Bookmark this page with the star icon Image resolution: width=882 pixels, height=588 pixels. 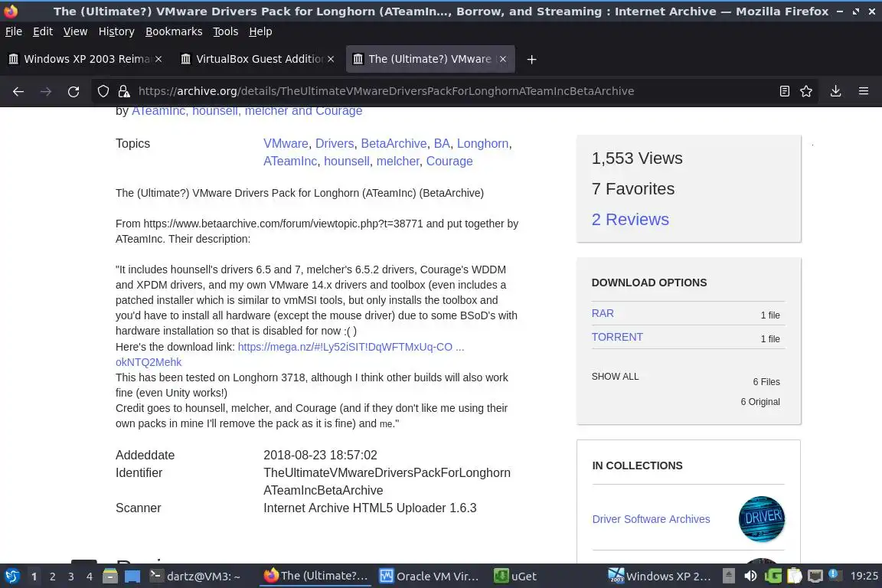click(x=806, y=91)
